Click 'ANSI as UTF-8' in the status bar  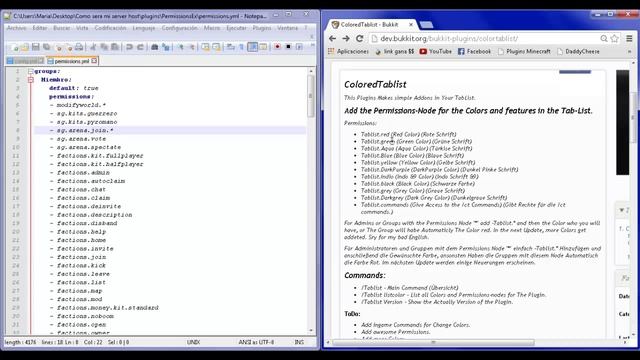tap(256, 342)
